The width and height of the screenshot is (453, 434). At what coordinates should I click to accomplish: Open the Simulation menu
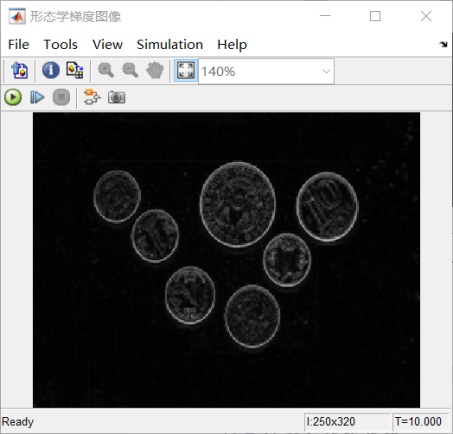(x=170, y=44)
